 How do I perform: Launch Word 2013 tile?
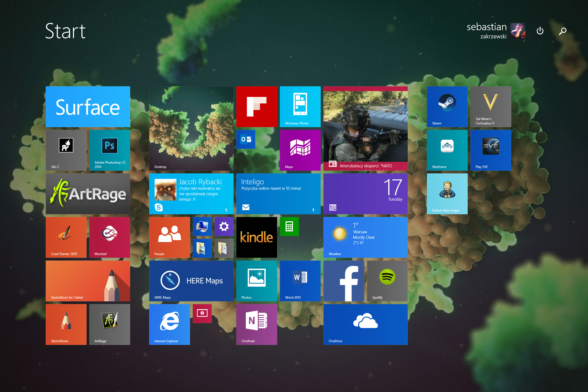click(x=300, y=281)
